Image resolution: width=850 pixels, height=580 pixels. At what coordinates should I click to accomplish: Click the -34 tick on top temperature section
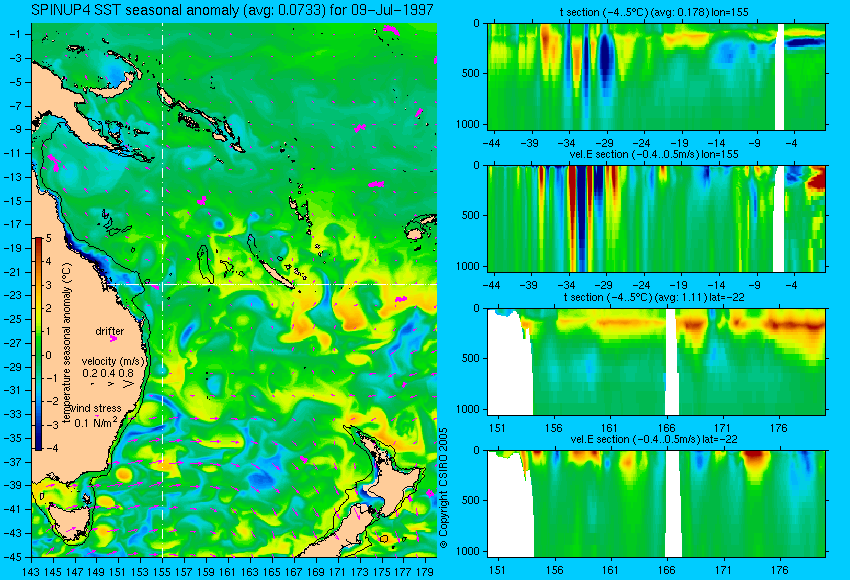[x=567, y=143]
